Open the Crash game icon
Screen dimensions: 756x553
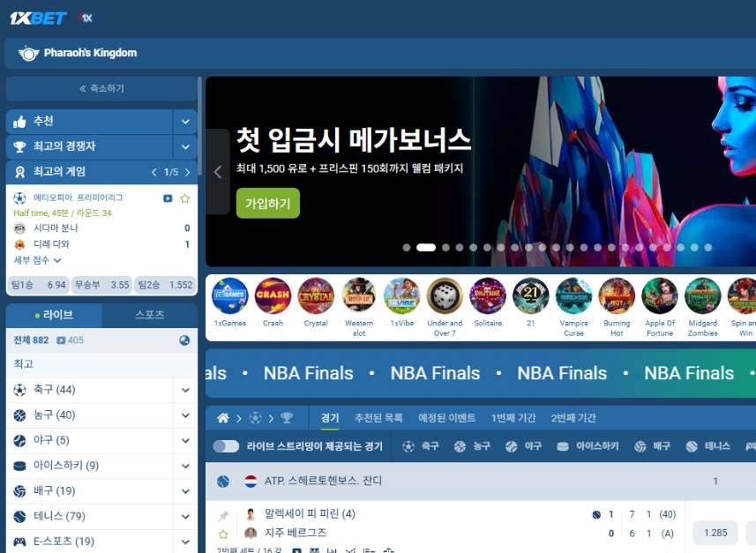click(273, 296)
